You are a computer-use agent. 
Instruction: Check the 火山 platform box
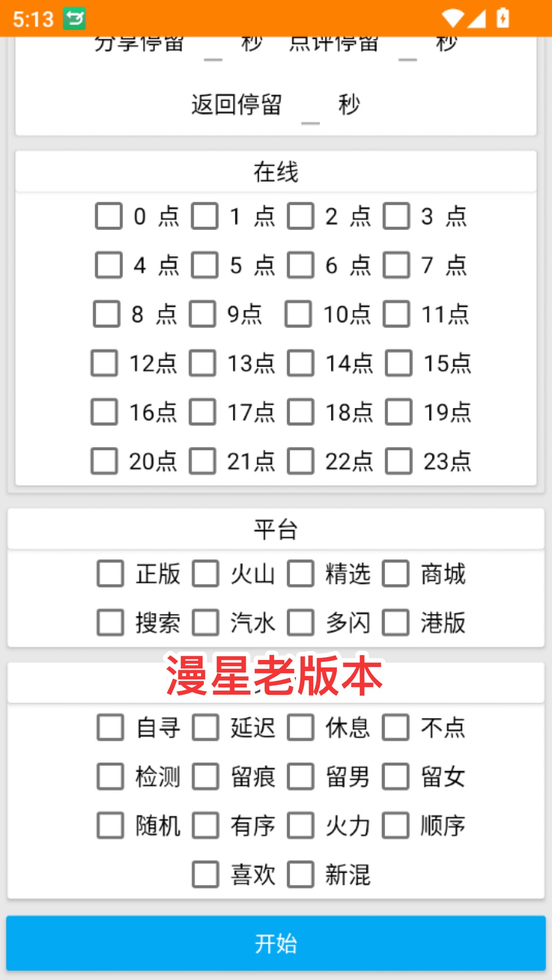[206, 574]
